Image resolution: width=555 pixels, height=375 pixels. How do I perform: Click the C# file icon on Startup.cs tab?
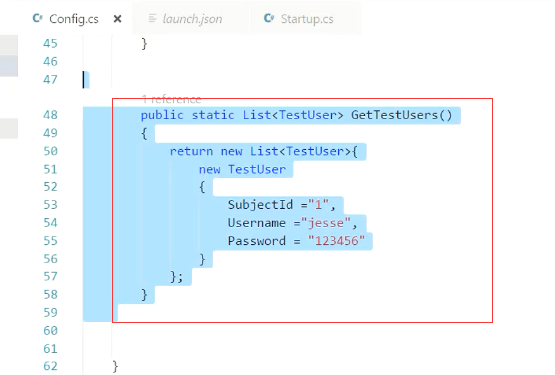click(x=269, y=18)
